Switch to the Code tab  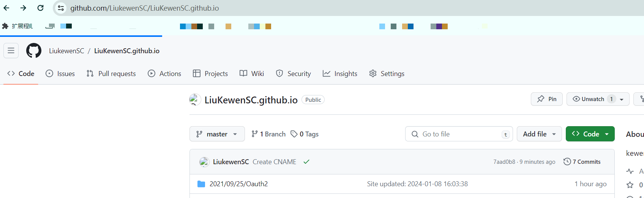click(x=21, y=73)
